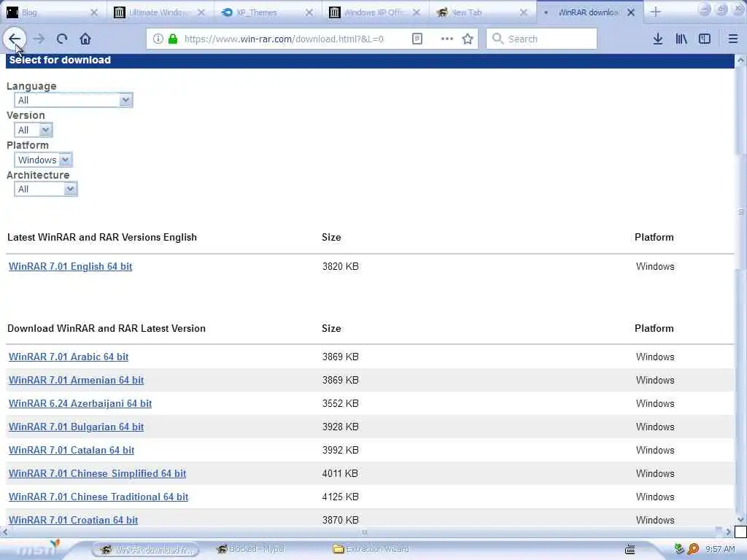747x560 pixels.
Task: Close the WinRAR download tab
Action: pyautogui.click(x=631, y=13)
